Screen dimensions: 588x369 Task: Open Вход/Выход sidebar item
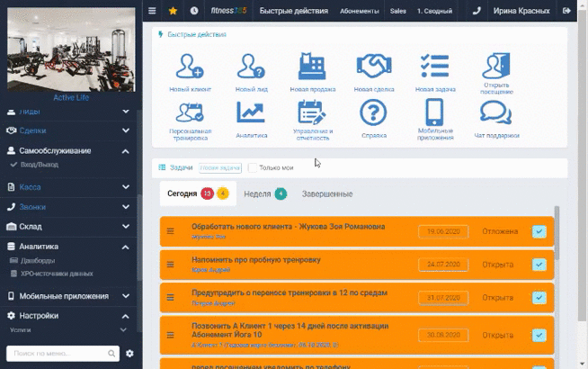coord(39,165)
